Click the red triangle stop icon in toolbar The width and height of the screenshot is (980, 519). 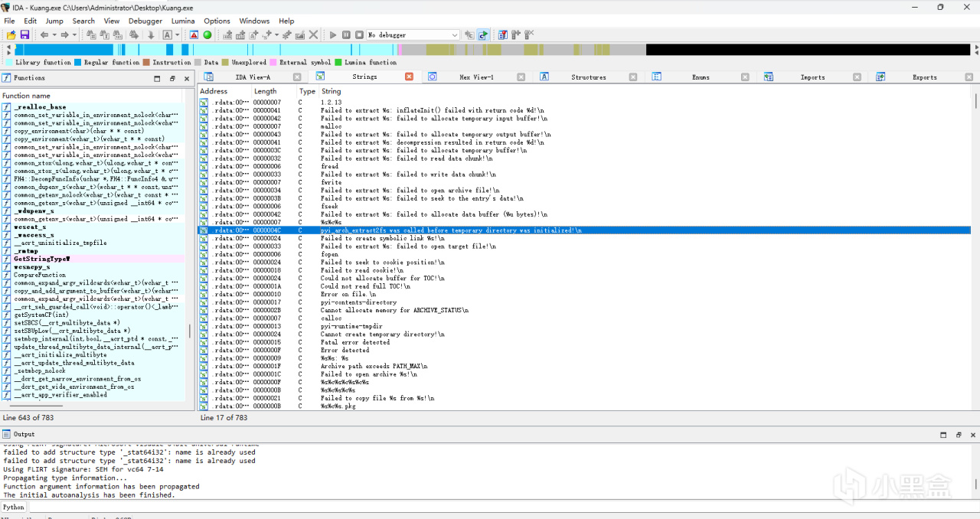pyautogui.click(x=194, y=35)
